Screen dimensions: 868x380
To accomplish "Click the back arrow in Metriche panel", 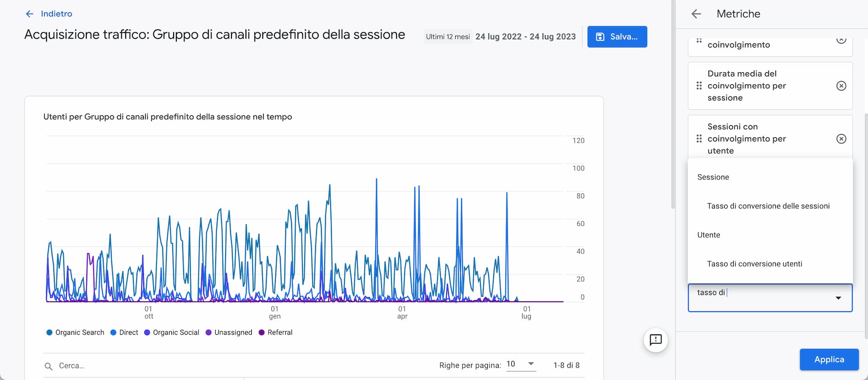I will (x=696, y=14).
